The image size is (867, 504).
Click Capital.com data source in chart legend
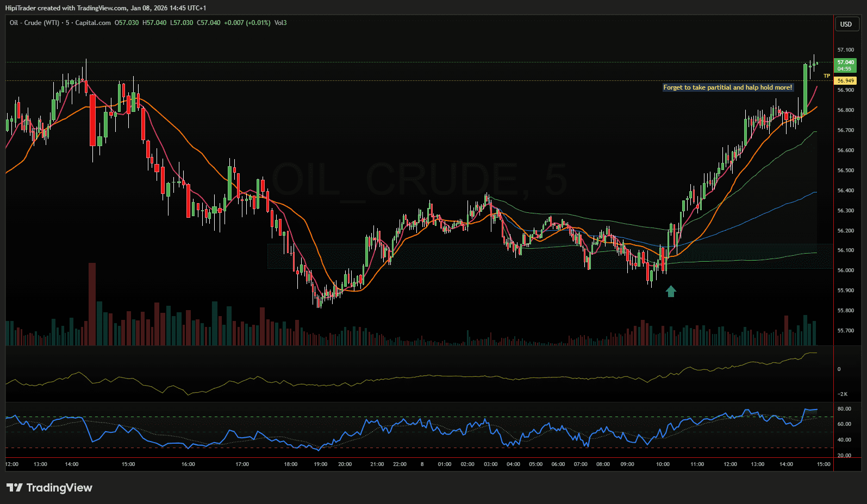(x=93, y=23)
